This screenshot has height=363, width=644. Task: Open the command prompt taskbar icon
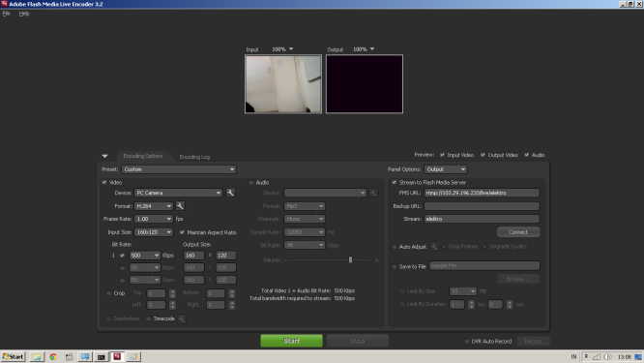[x=101, y=357]
